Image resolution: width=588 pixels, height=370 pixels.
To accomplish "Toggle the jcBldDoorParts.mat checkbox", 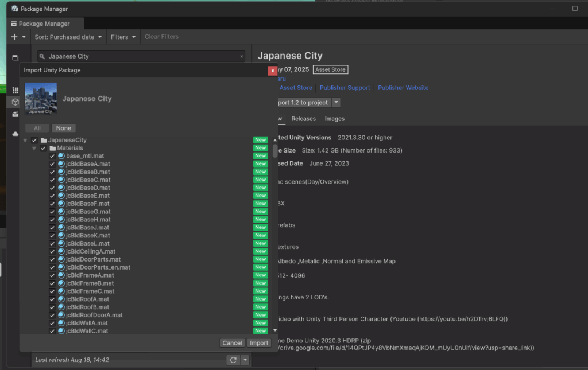I will pos(52,259).
